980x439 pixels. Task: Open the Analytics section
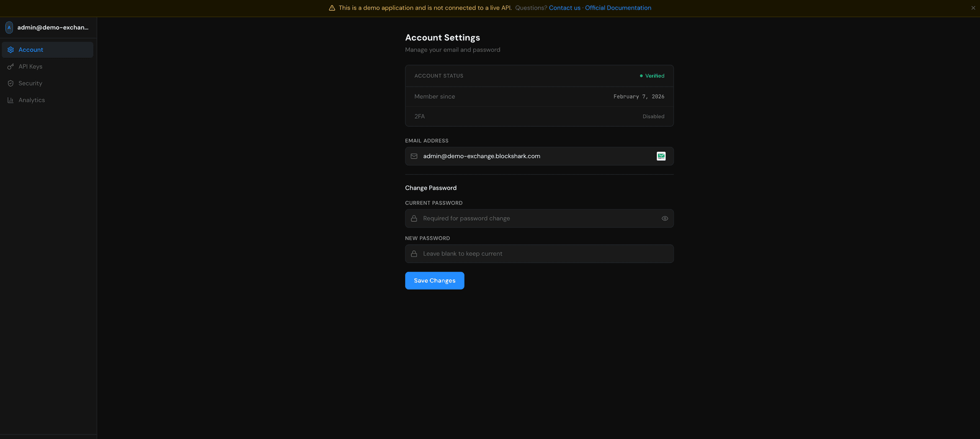31,100
